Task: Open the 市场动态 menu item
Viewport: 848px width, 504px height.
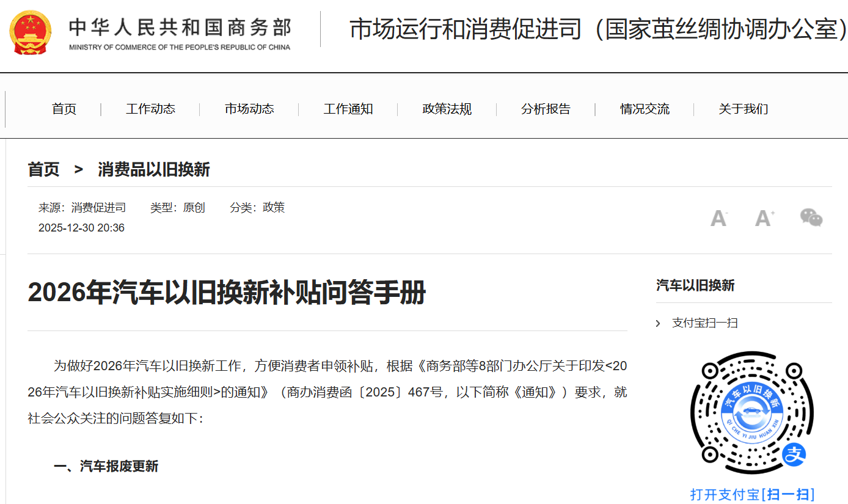Action: [x=249, y=109]
